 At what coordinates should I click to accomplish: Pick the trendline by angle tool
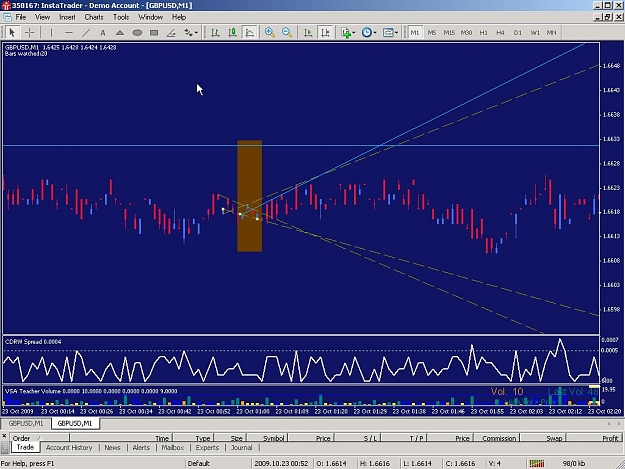click(171, 33)
